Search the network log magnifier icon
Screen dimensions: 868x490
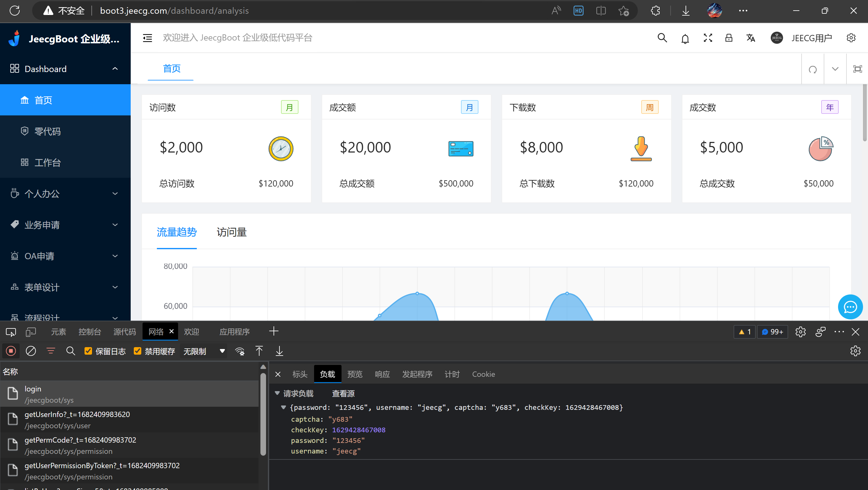pos(70,351)
